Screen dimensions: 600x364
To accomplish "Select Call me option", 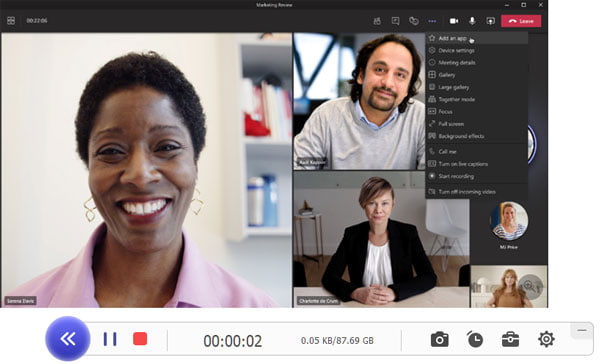I will click(x=477, y=152).
